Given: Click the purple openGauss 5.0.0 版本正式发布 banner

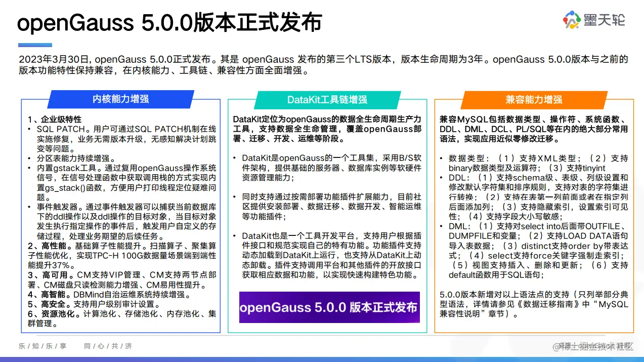Looking at the screenshot, I should [329, 307].
